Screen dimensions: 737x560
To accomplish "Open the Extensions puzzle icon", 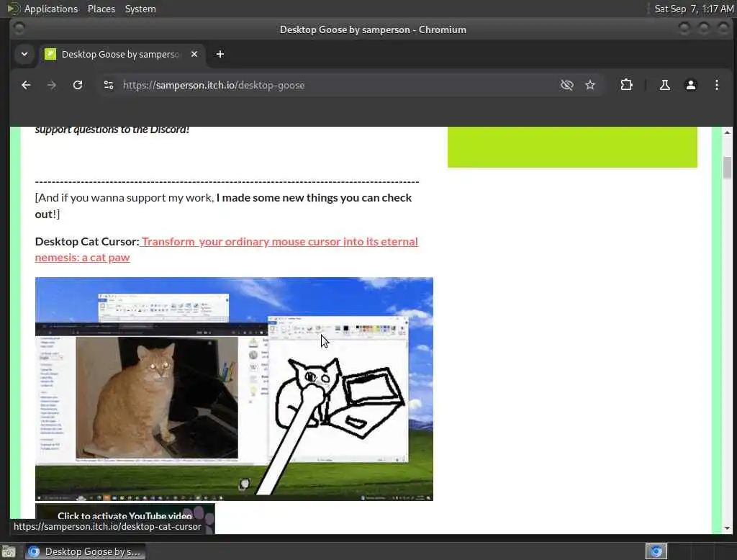I will [626, 85].
